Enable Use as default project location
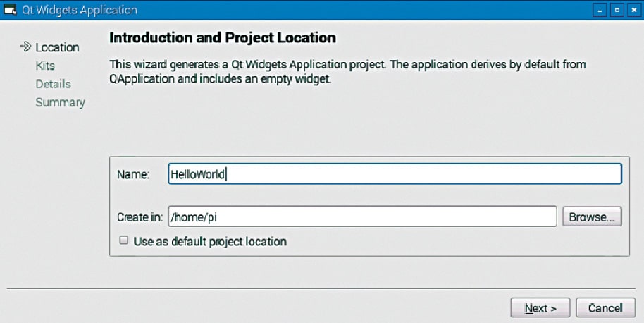Screen dimensions: 644x323 point(123,240)
